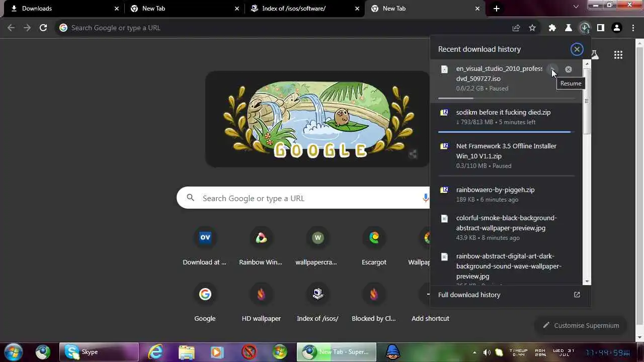The image size is (644, 362).
Task: Close the Downloads tab
Action: point(117,9)
